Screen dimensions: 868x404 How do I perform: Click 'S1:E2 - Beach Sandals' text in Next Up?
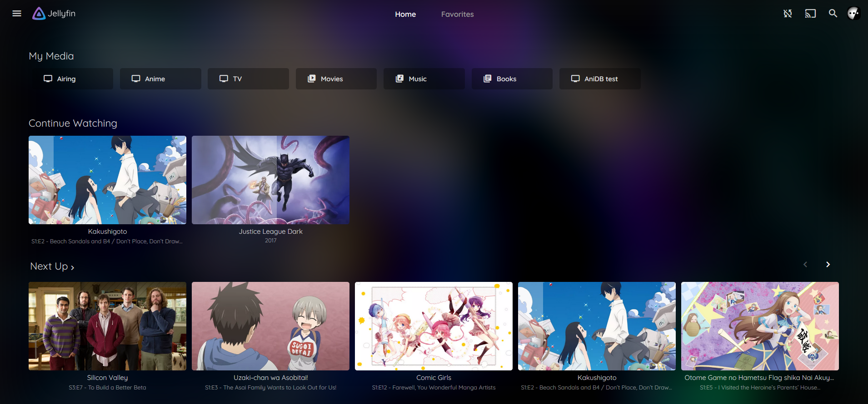click(597, 388)
